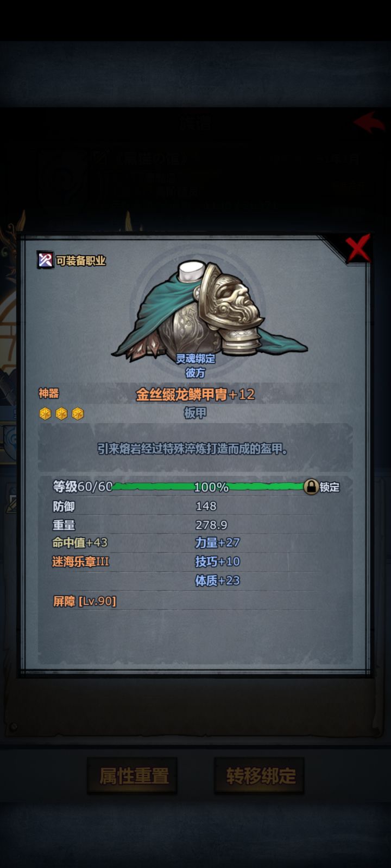Close the item detail panel with red X
The height and width of the screenshot is (868, 391).
(x=358, y=249)
